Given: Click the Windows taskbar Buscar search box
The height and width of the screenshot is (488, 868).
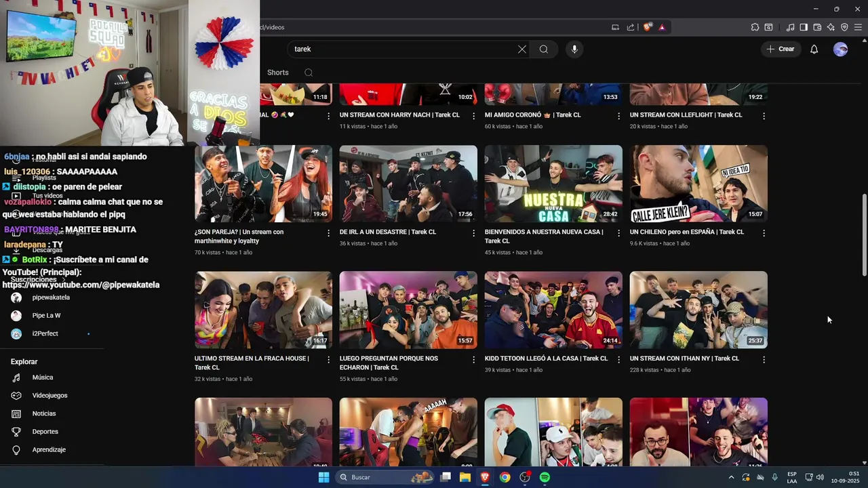Looking at the screenshot, I should coord(384,477).
